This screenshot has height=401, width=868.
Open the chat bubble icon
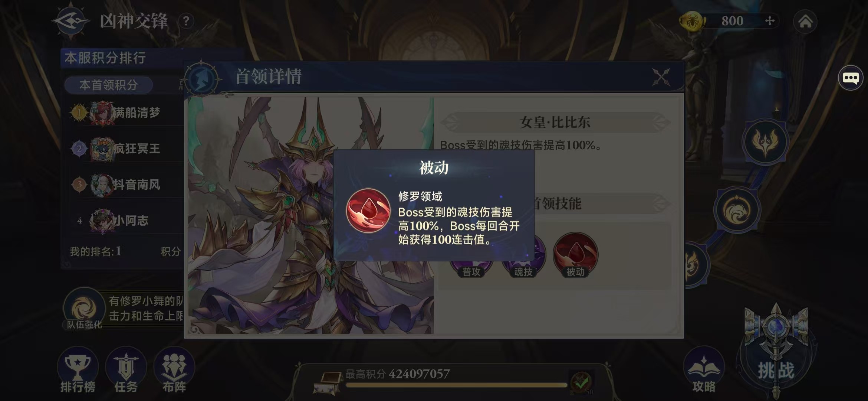point(850,78)
